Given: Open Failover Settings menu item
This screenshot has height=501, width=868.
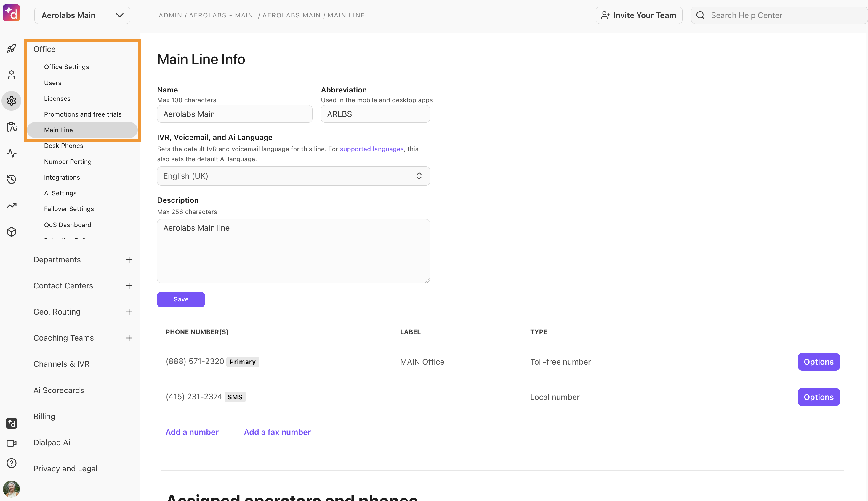Looking at the screenshot, I should click(69, 209).
